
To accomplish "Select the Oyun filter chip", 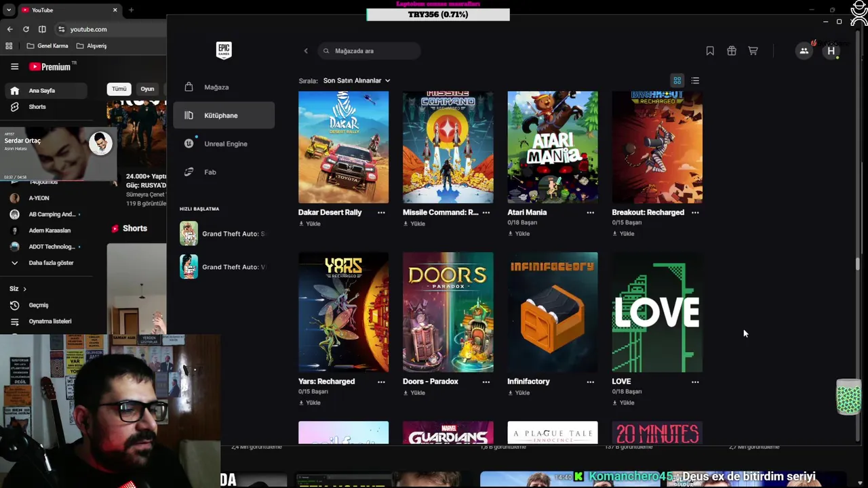I will (x=147, y=89).
